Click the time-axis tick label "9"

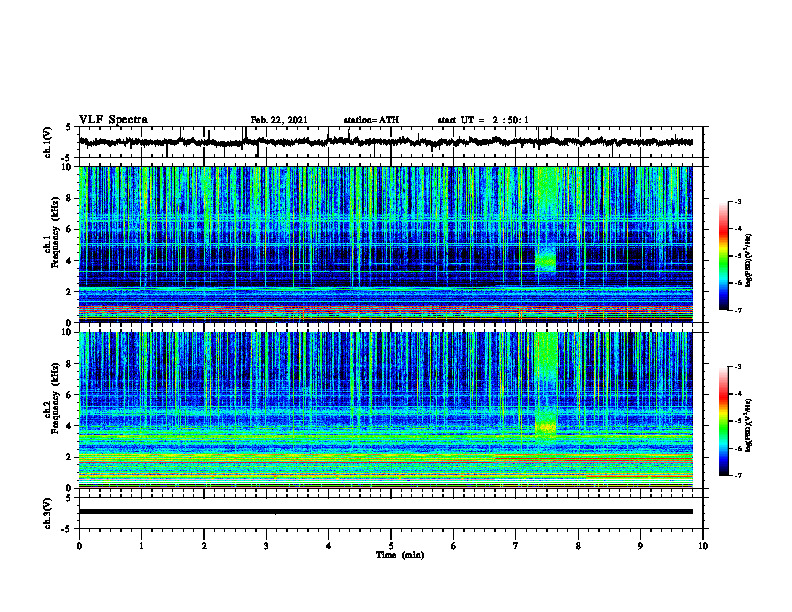click(640, 546)
